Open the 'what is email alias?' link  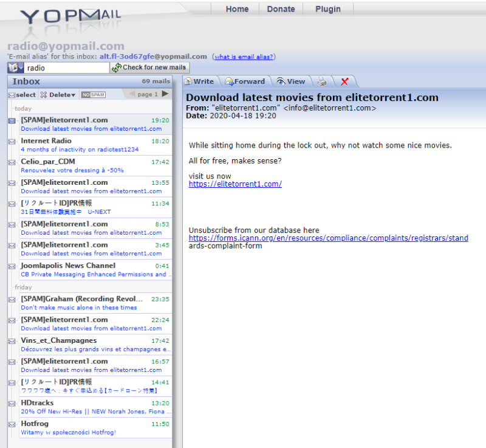click(244, 57)
